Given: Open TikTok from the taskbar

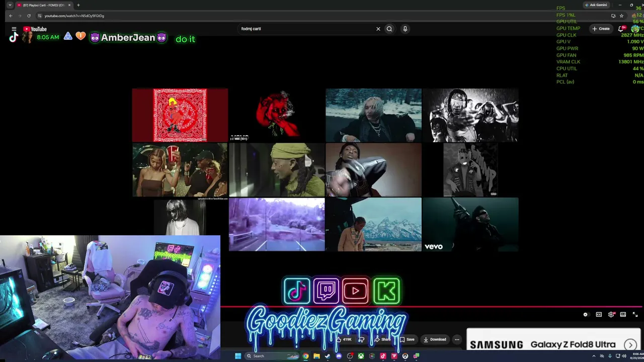Looking at the screenshot, I should tap(383, 356).
